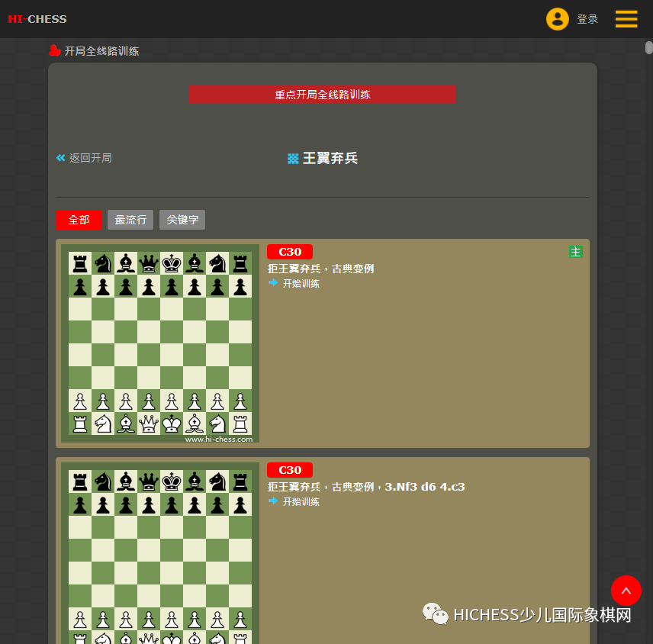
Task: Open the first chessboard thumbnail
Action: coord(160,343)
